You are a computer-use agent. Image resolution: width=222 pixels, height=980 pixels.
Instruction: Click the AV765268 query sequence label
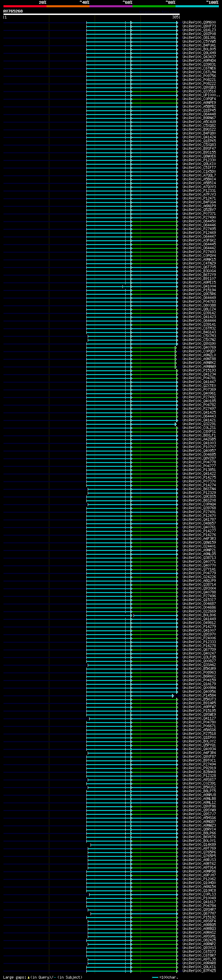[x=13, y=11]
